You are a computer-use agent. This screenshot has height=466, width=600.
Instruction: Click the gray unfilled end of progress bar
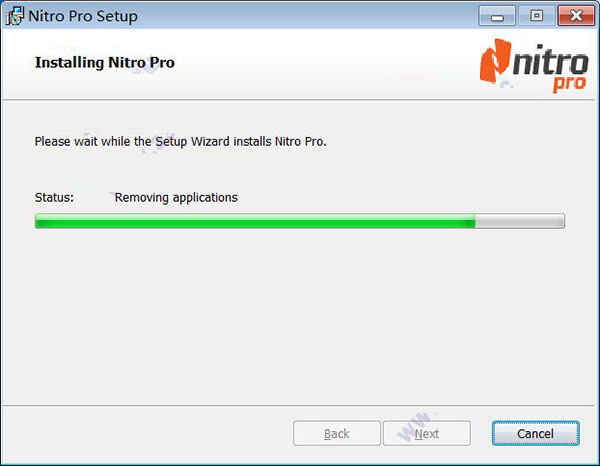[x=520, y=221]
